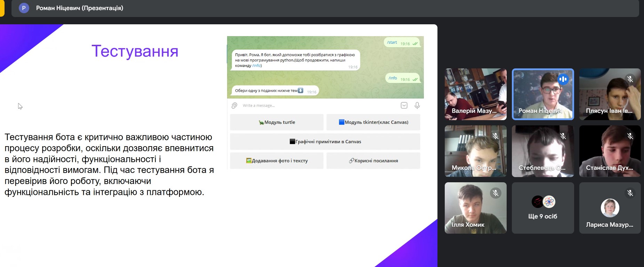This screenshot has width=644, height=267.
Task: Choose Додавання фото і тексту button
Action: [277, 161]
